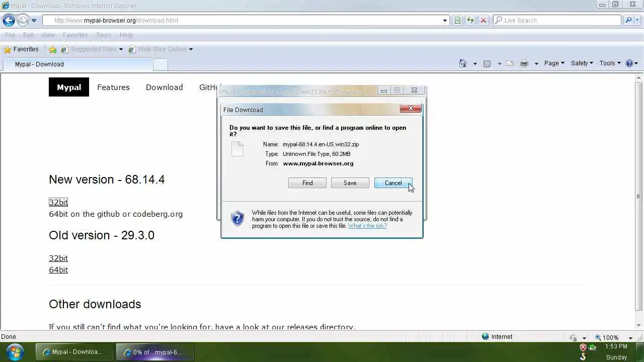Viewport: 644px width, 362px height.
Task: Expand the zoom level dropdown arrow
Action: [630, 338]
